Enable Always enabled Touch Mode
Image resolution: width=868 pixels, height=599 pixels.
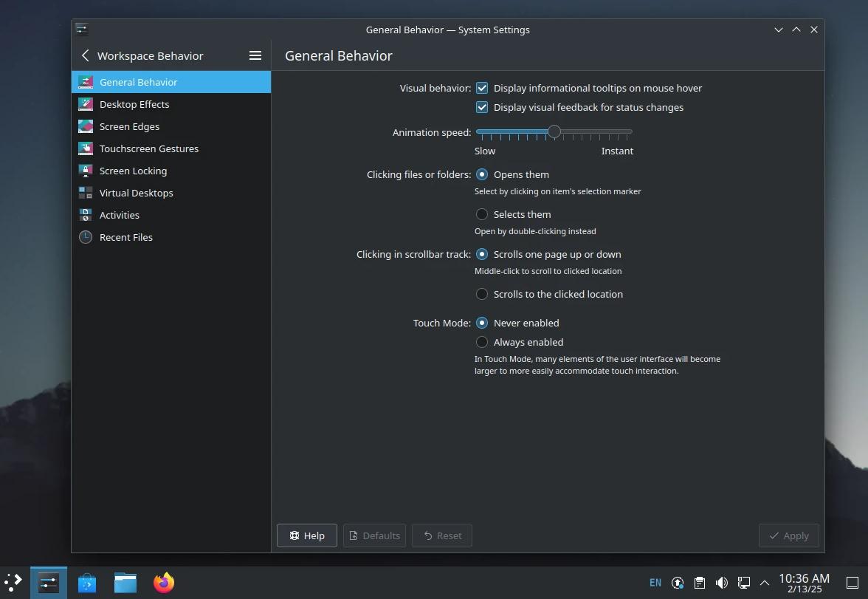coord(482,342)
